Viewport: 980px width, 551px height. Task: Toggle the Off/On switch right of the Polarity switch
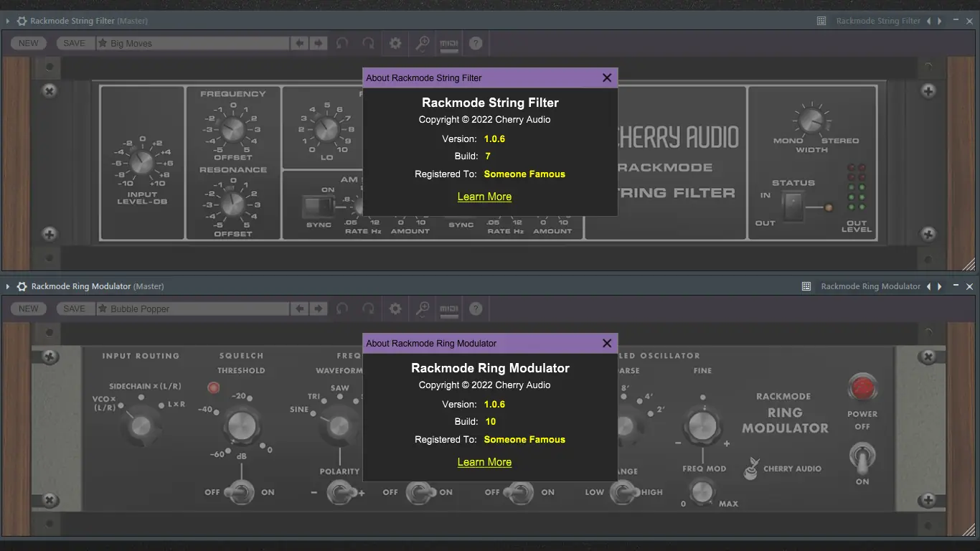click(x=419, y=492)
